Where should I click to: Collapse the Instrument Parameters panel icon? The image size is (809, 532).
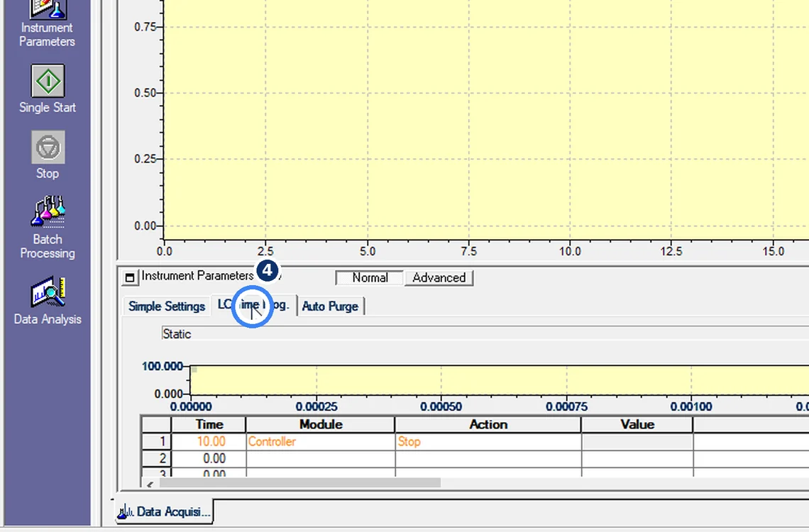(x=130, y=278)
